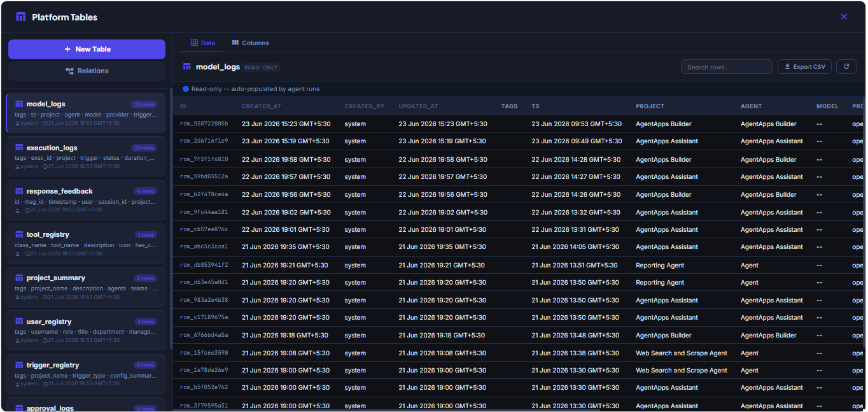The width and height of the screenshot is (868, 412).
Task: Focus the Search rows input field
Action: coord(726,67)
